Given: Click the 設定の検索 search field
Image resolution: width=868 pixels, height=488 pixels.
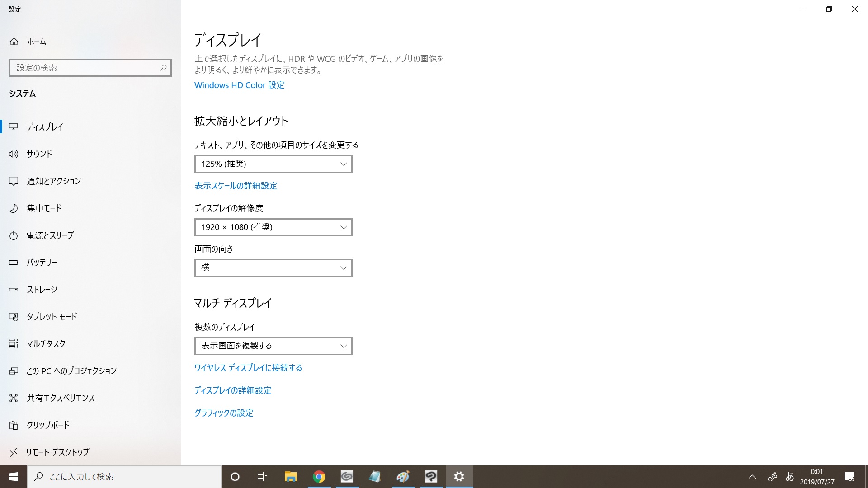Looking at the screenshot, I should point(84,68).
